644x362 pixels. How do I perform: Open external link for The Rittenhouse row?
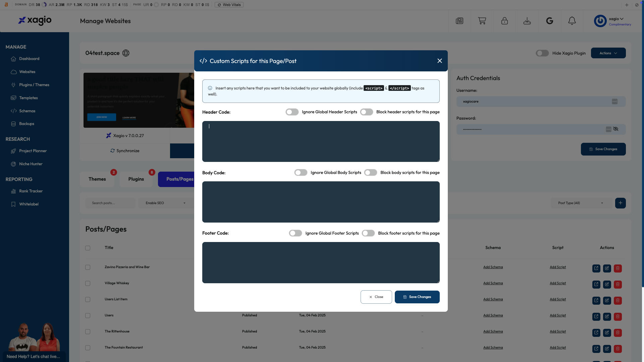596,333
